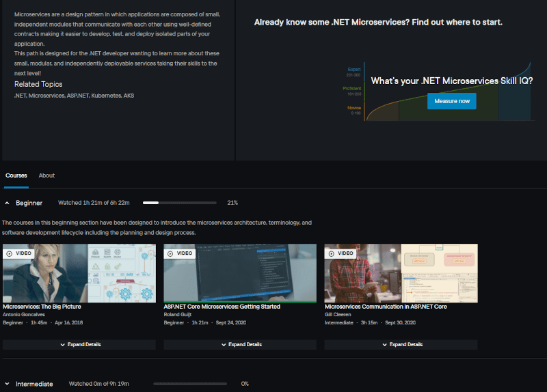The height and width of the screenshot is (392, 547).
Task: Click the '3h 15m' duration text
Action: tap(369, 322)
